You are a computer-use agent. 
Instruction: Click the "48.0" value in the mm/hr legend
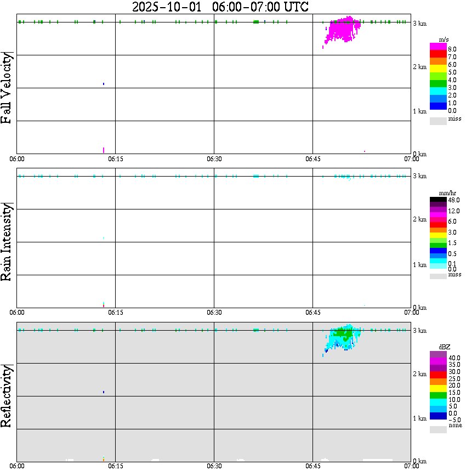pyautogui.click(x=454, y=200)
